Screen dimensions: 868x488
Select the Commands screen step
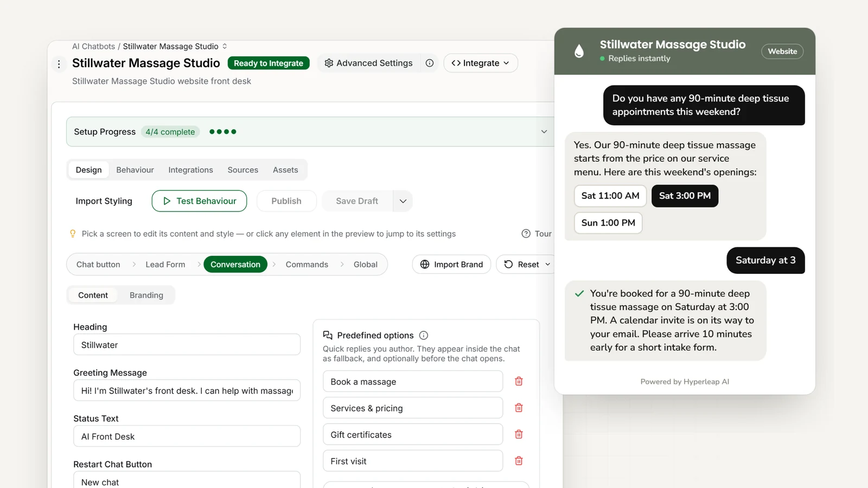pos(307,265)
